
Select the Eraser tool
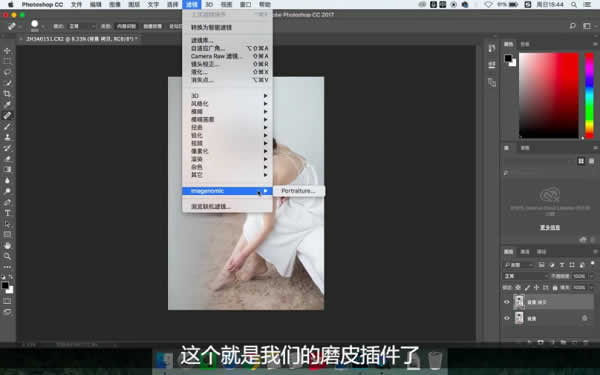pos(7,158)
